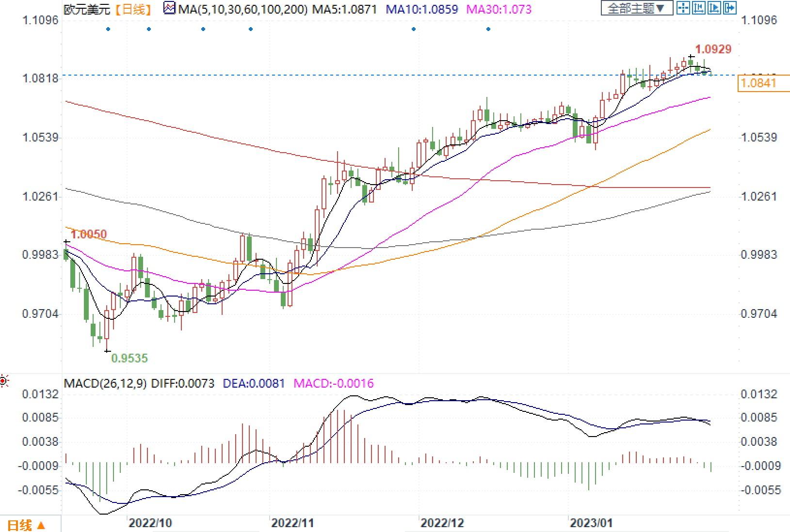The width and height of the screenshot is (790, 532).
Task: Click the orange 1.0841 current price tag
Action: 759,83
